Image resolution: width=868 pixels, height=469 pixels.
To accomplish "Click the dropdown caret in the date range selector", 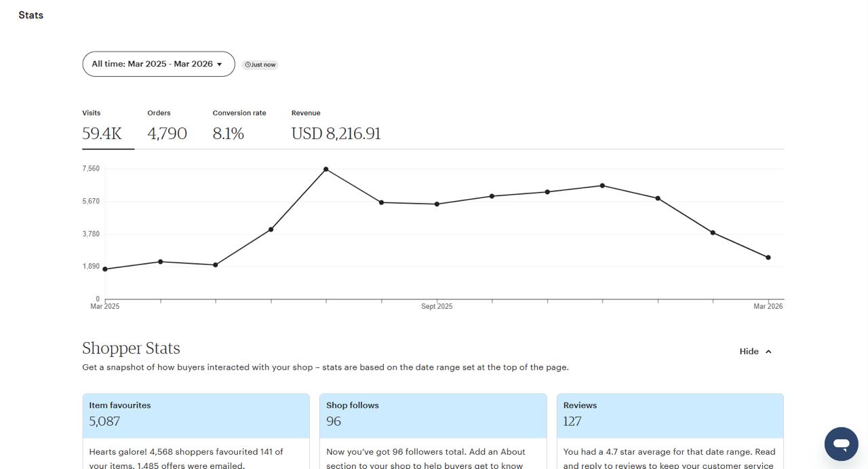I will pyautogui.click(x=220, y=64).
